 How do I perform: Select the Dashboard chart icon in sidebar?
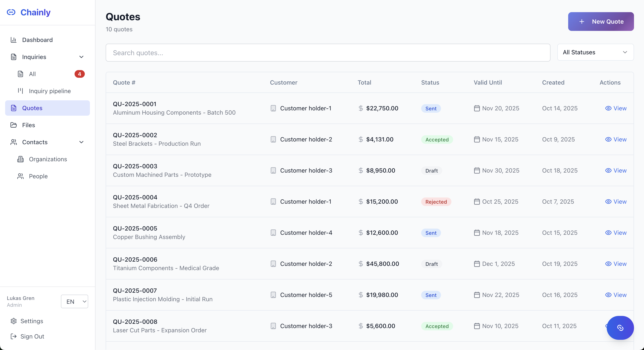[x=14, y=40]
